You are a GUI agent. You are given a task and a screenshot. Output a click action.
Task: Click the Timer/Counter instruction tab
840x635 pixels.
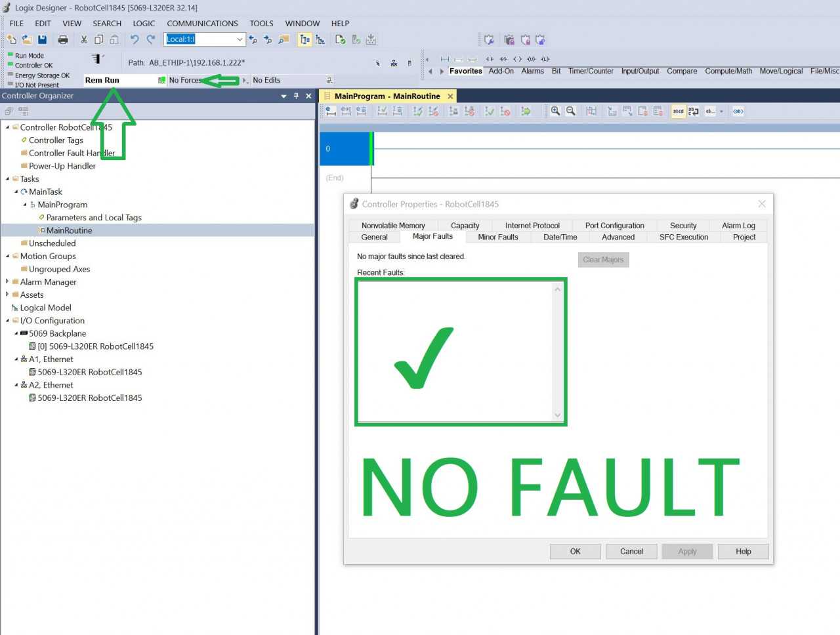click(x=591, y=72)
